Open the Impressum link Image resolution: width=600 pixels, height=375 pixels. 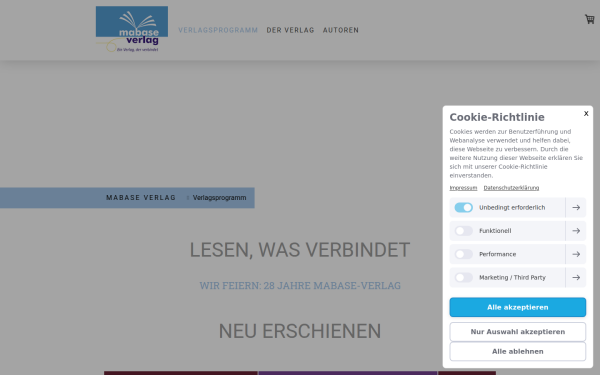click(x=463, y=188)
